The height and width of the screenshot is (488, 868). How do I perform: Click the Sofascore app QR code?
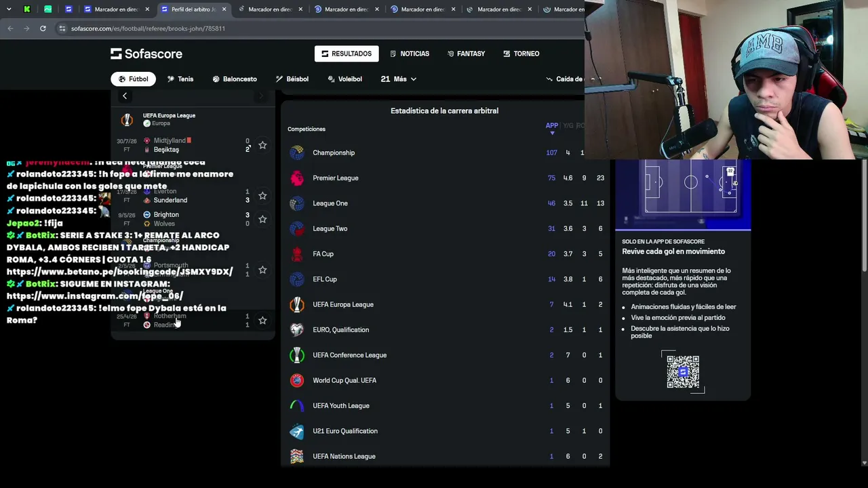point(683,371)
